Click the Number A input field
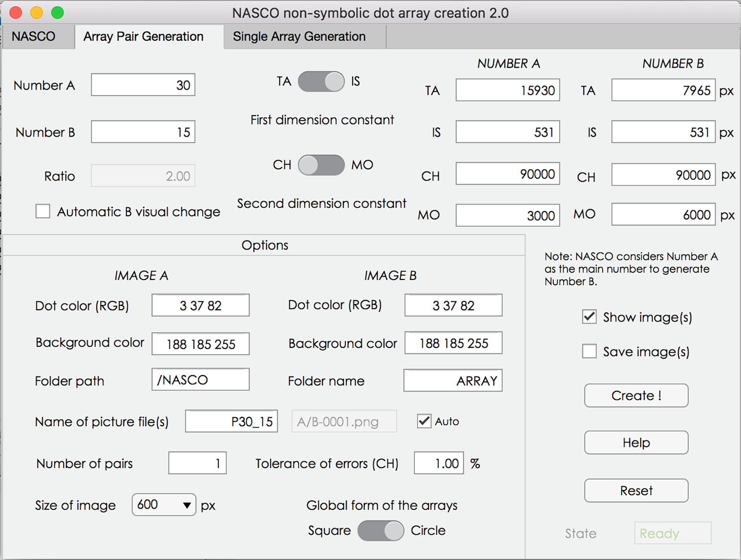The height and width of the screenshot is (560, 741). pos(143,85)
